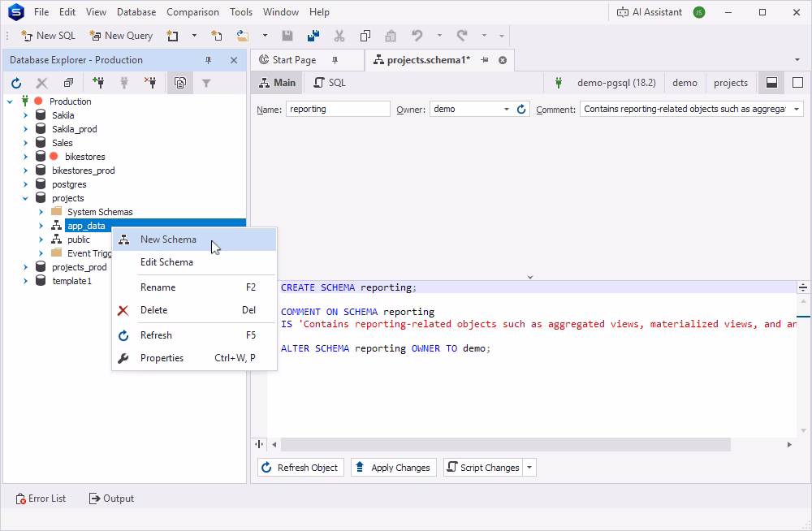This screenshot has width=812, height=531.
Task: Toggle the split view layout button
Action: [x=771, y=83]
